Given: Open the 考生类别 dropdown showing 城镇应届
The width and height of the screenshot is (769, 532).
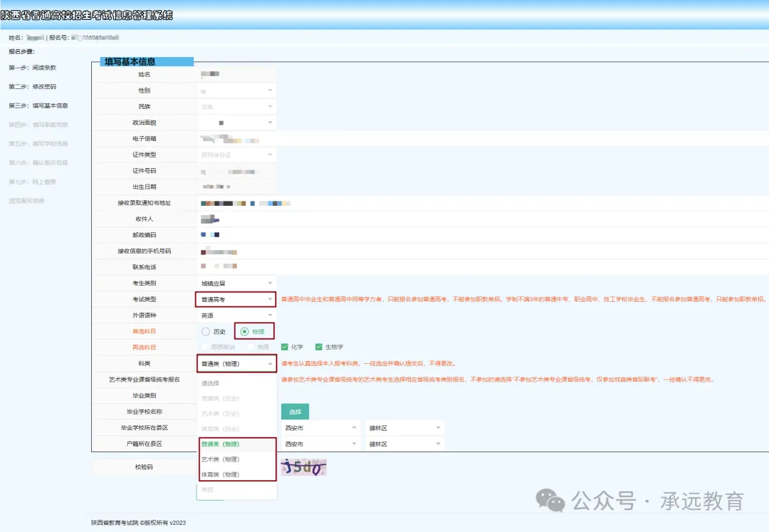Looking at the screenshot, I should [x=236, y=283].
